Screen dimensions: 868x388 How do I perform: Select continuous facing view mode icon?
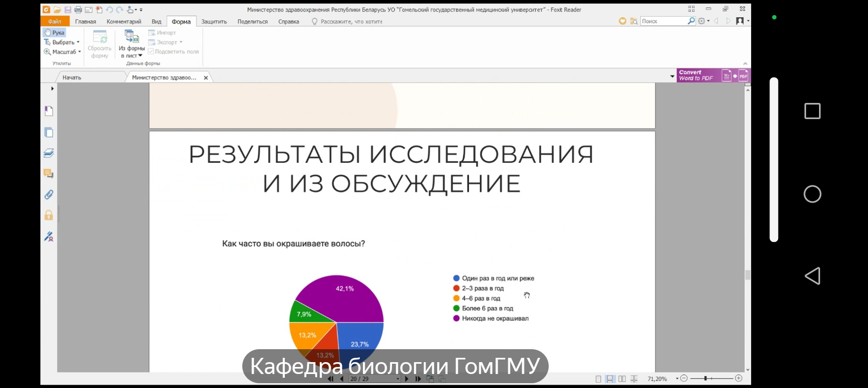634,379
